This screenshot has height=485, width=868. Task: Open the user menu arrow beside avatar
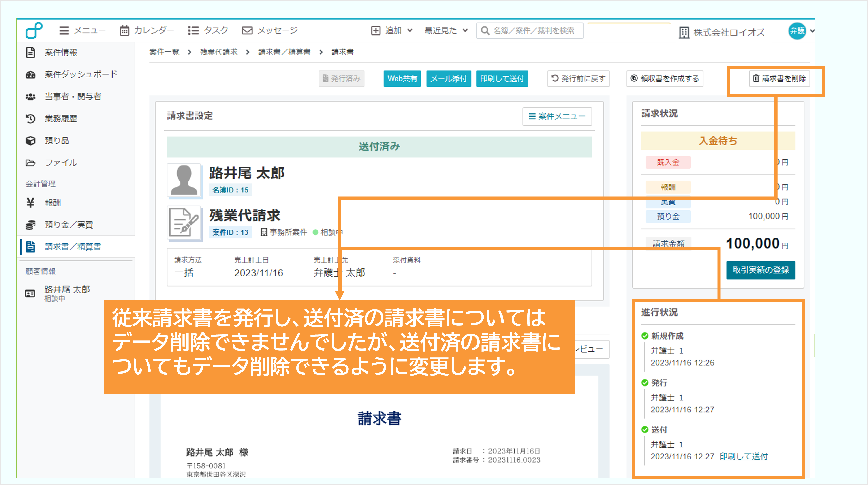[x=812, y=31]
